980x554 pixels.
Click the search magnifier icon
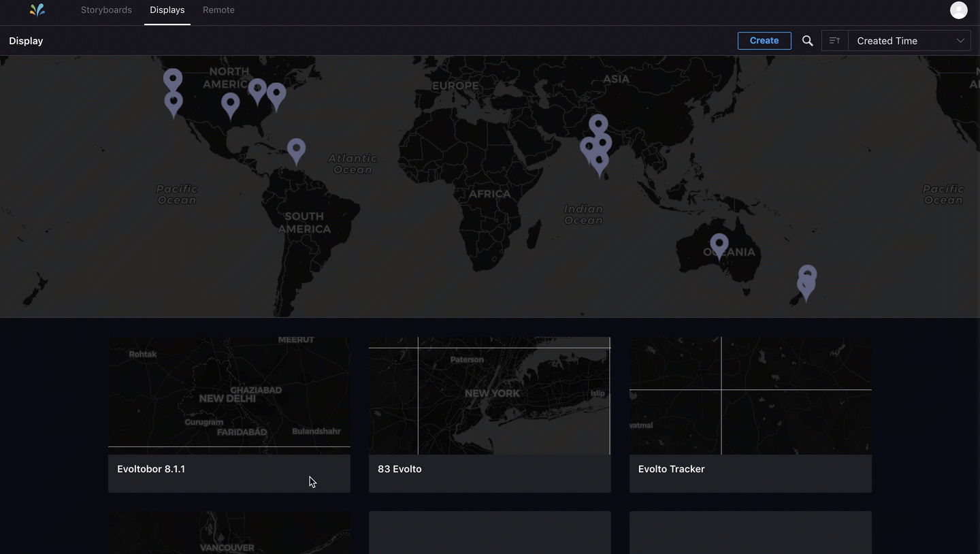[807, 41]
